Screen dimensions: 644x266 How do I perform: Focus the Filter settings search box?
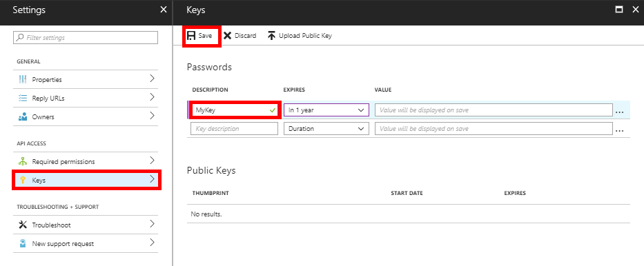(86, 38)
